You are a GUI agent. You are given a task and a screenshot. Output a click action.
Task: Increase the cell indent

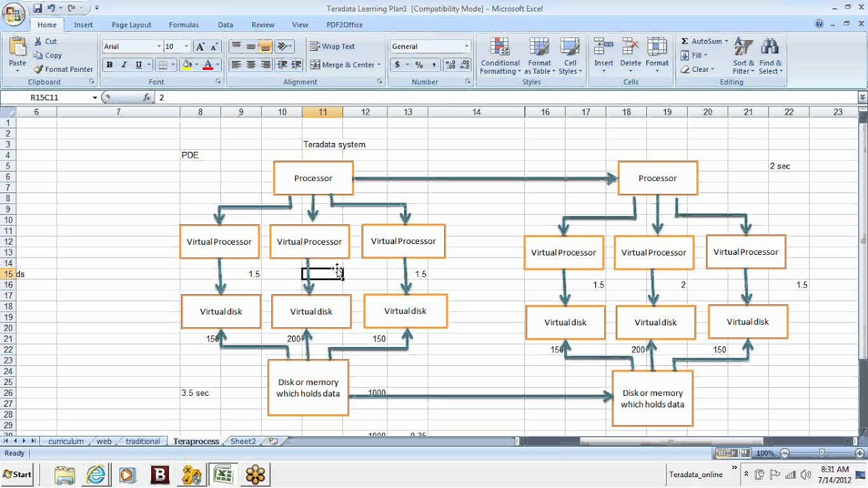click(x=297, y=65)
